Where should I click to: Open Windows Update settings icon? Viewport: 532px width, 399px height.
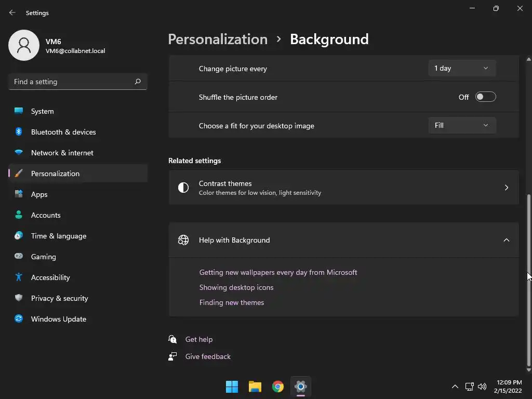[19, 319]
